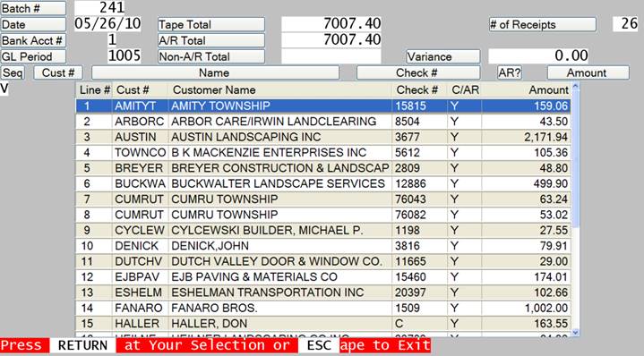
Task: Click the Bank Acct # label button
Action: 33,40
